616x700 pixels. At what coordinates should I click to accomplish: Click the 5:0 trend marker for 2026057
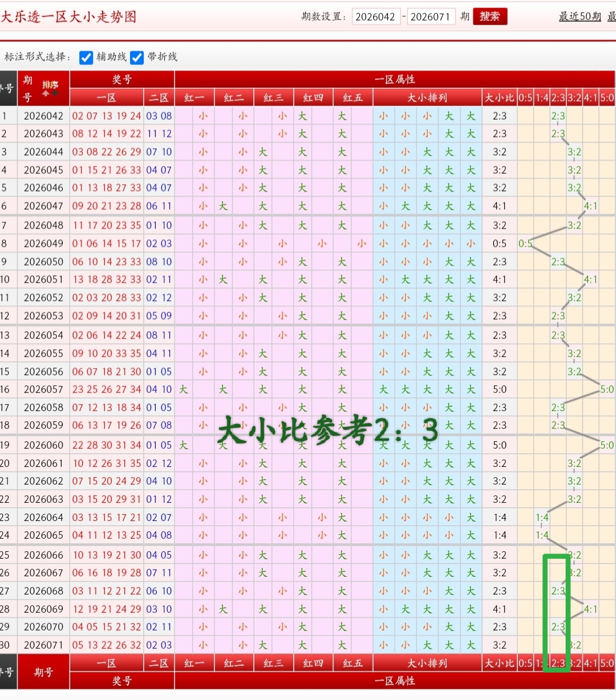(607, 389)
